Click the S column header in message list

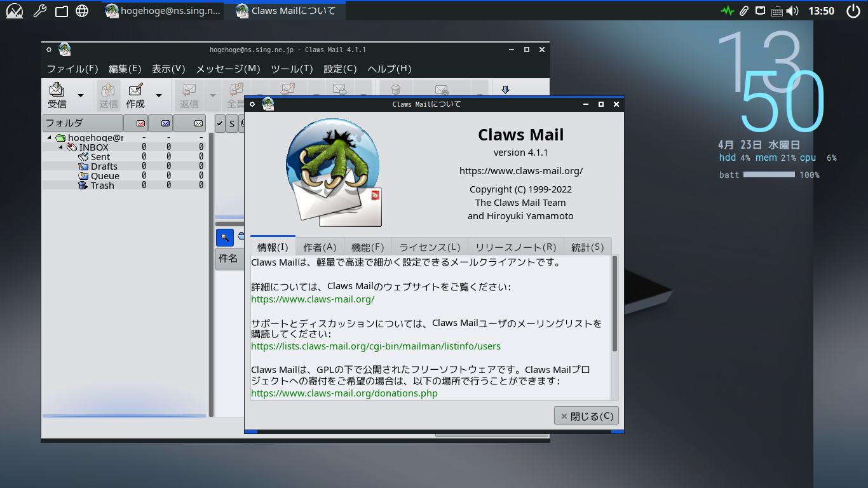[232, 123]
